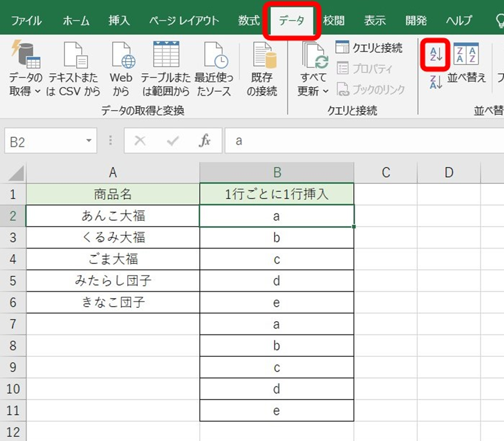Select column B header
The height and width of the screenshot is (441, 504).
click(x=276, y=172)
